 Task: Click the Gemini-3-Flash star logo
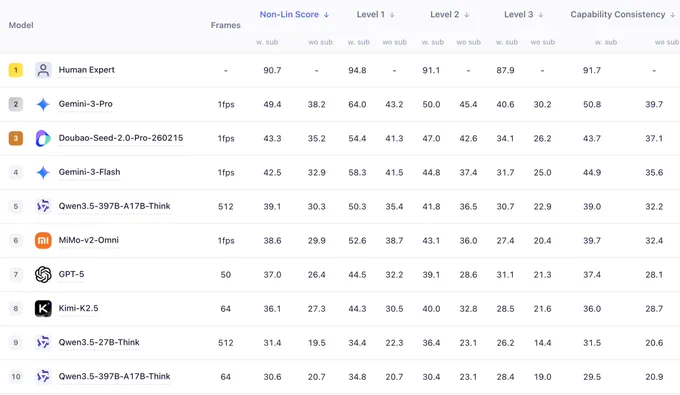coord(43,172)
